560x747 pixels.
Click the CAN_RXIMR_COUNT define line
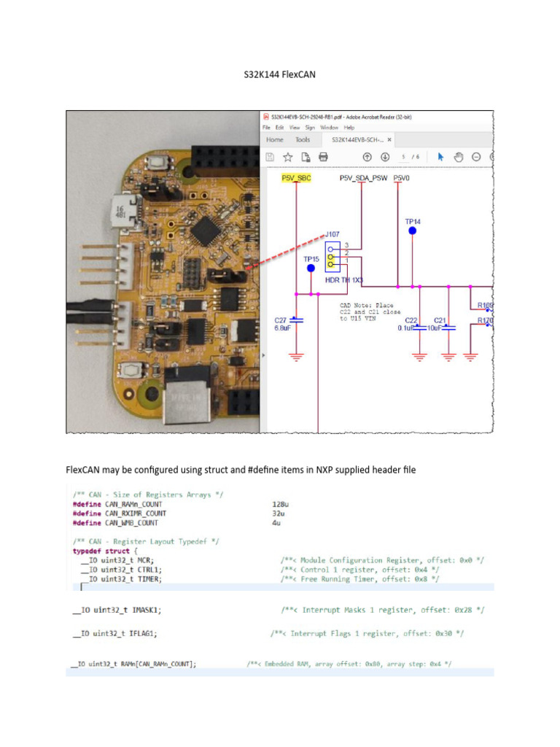pyautogui.click(x=179, y=514)
